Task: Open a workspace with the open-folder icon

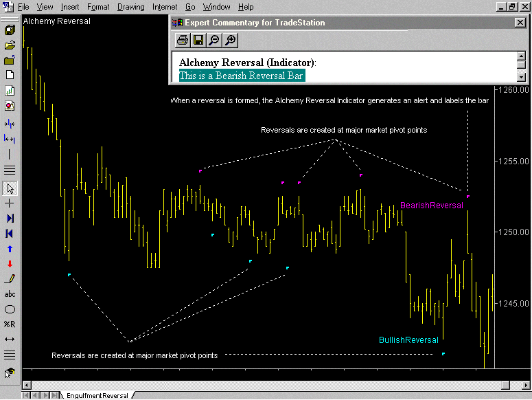Action: coord(10,45)
